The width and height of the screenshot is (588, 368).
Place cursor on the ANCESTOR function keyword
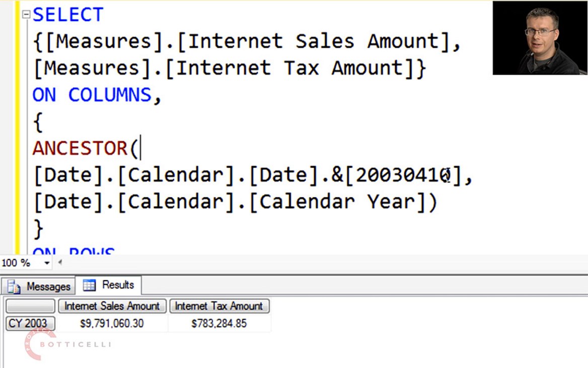[81, 148]
